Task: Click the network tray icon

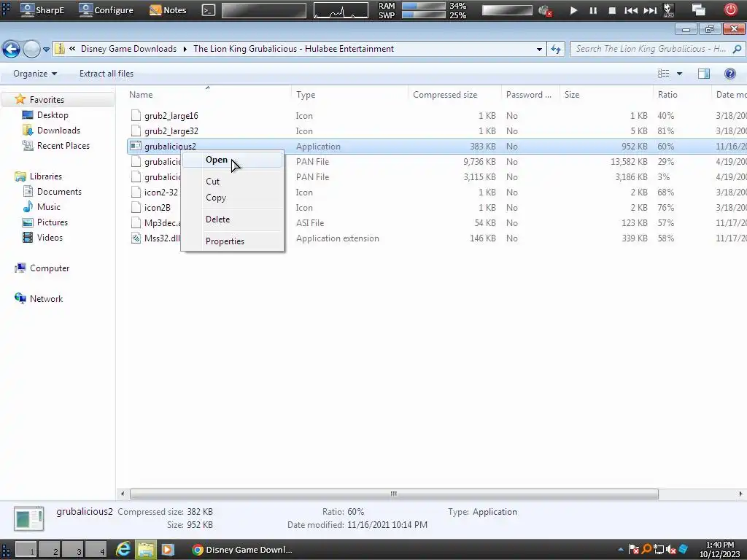Action: pyautogui.click(x=659, y=550)
